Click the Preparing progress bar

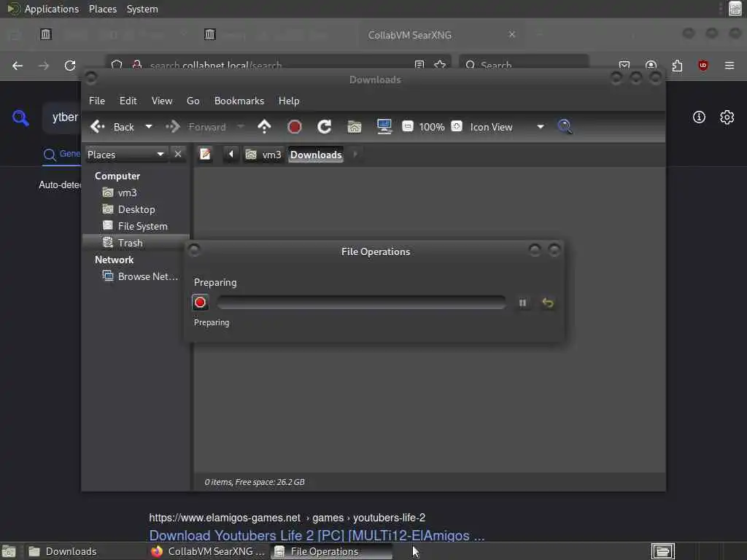point(362,303)
